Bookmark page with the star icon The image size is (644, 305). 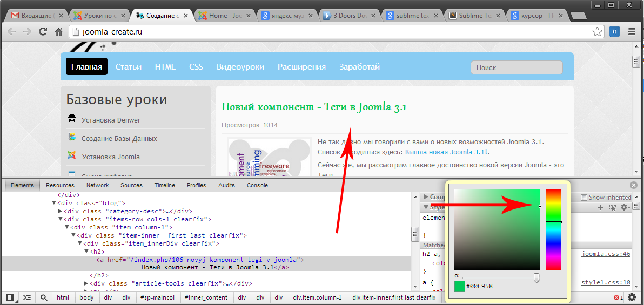pos(597,32)
